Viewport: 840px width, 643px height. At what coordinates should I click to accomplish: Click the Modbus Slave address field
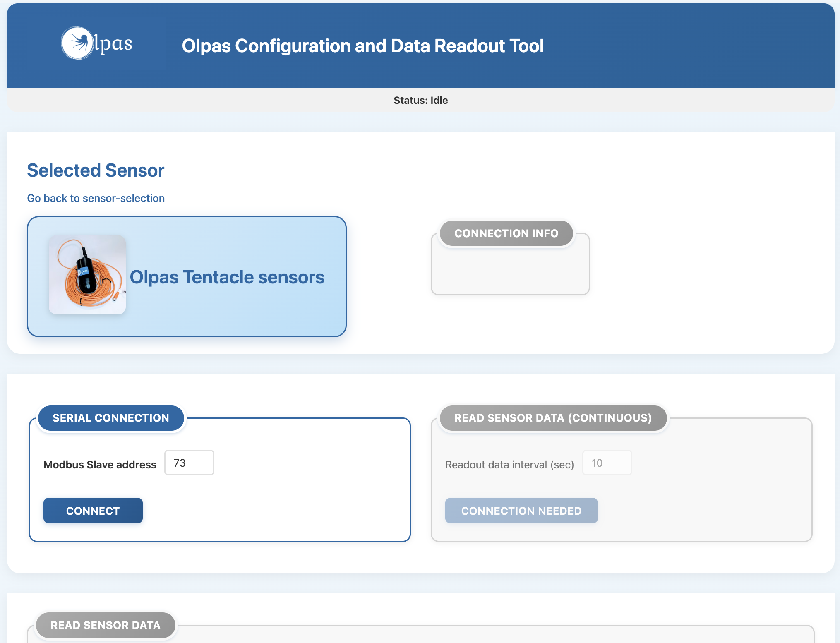point(189,463)
